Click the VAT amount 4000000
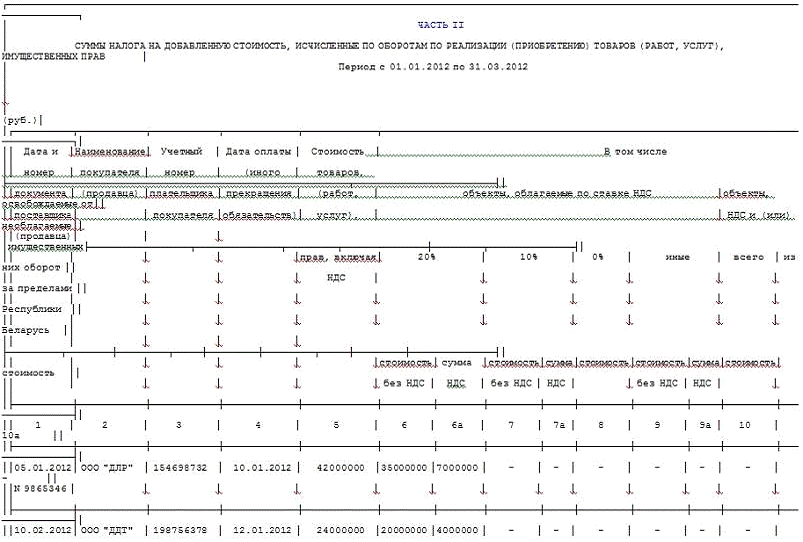This screenshot has width=803, height=542. point(457,531)
